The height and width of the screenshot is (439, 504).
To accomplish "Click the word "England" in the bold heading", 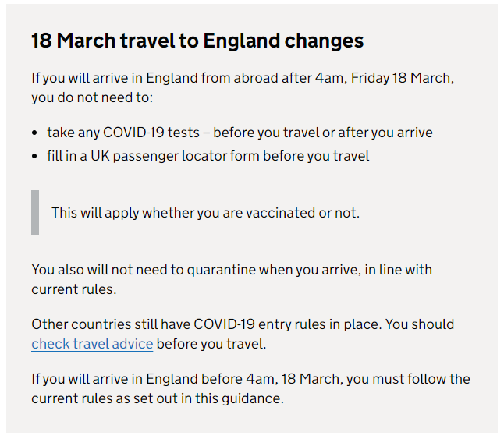I will [241, 41].
